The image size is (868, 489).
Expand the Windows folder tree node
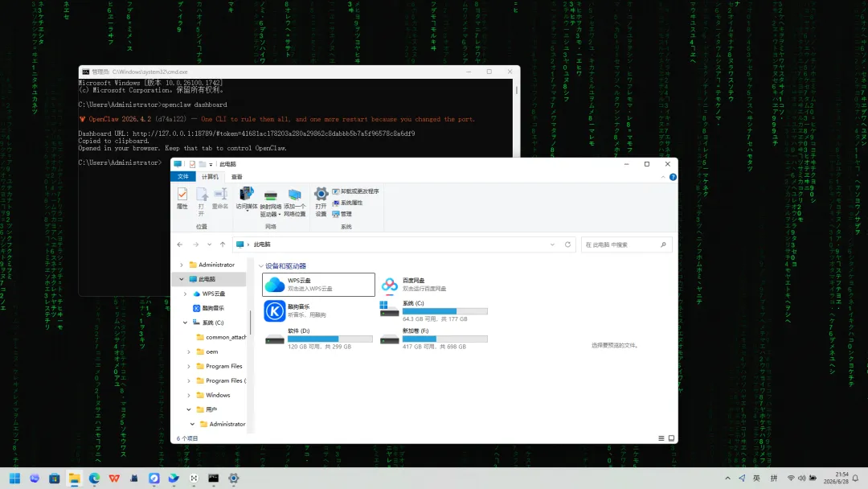pyautogui.click(x=189, y=395)
